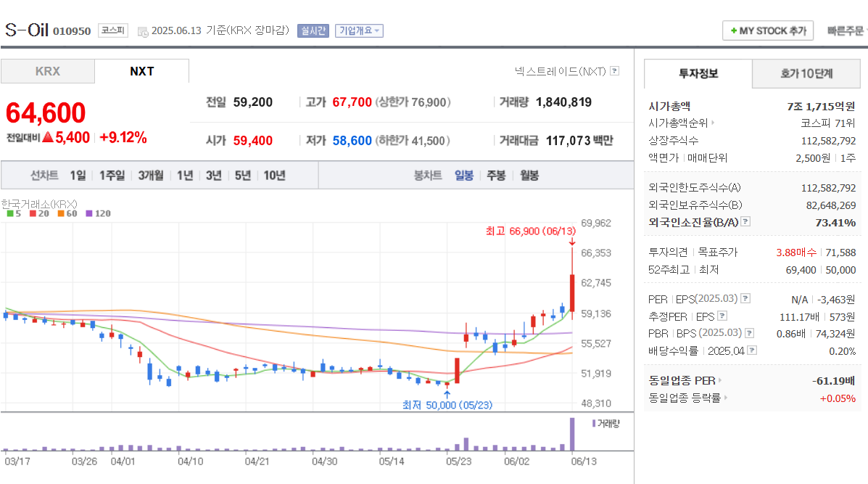Click the 최저 50,000 (05/23) chart marker
Viewport: 868px width, 484px height.
click(x=447, y=405)
